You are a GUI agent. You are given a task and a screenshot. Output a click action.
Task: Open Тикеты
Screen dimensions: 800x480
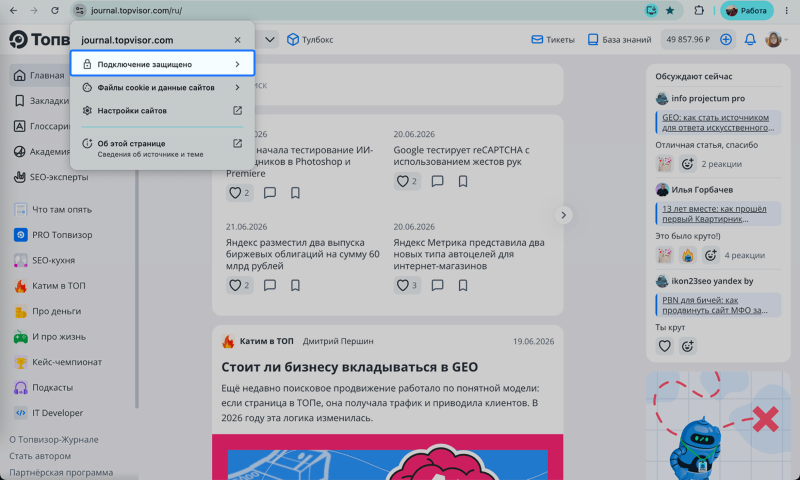pyautogui.click(x=553, y=39)
